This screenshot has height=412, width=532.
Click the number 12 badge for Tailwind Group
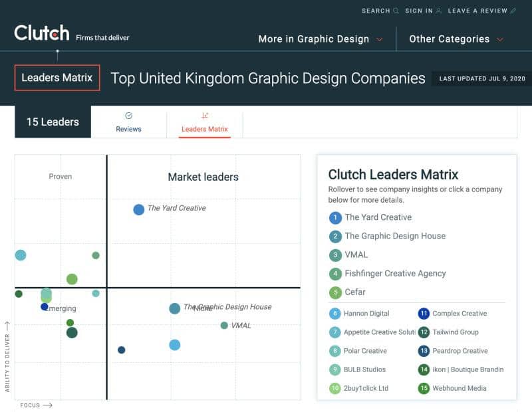point(424,332)
